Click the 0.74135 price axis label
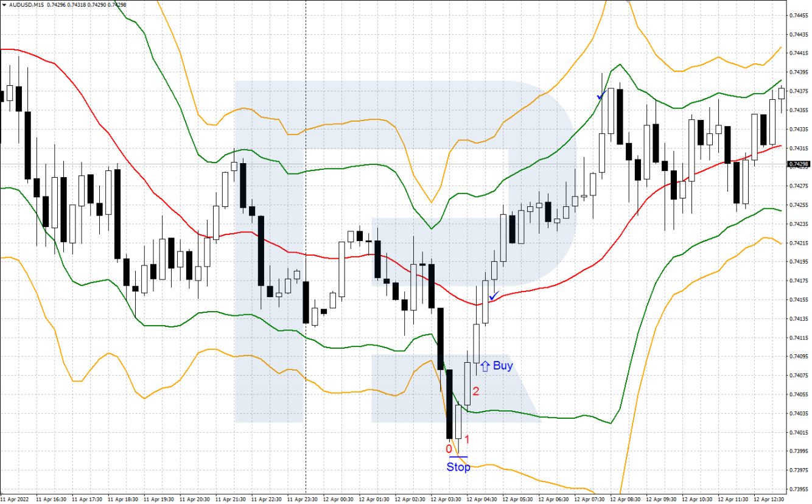This screenshot has height=504, width=812. (798, 318)
